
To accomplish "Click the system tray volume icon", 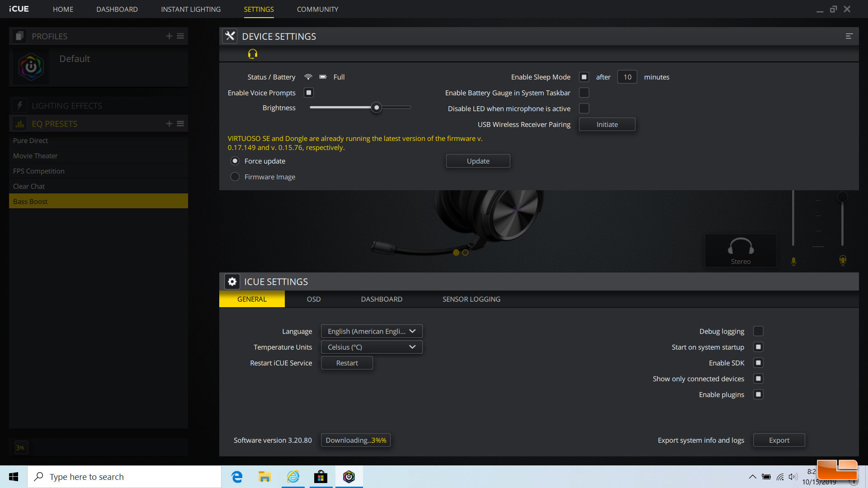I will click(x=793, y=477).
